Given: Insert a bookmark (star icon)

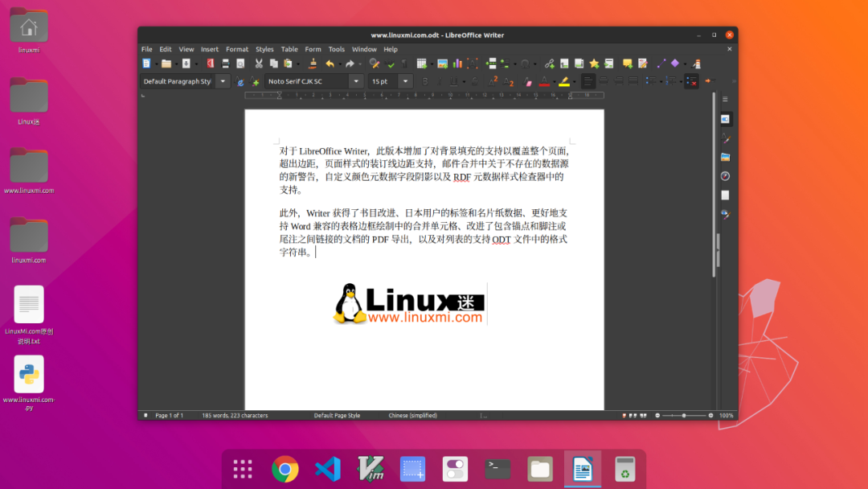Looking at the screenshot, I should coord(594,64).
